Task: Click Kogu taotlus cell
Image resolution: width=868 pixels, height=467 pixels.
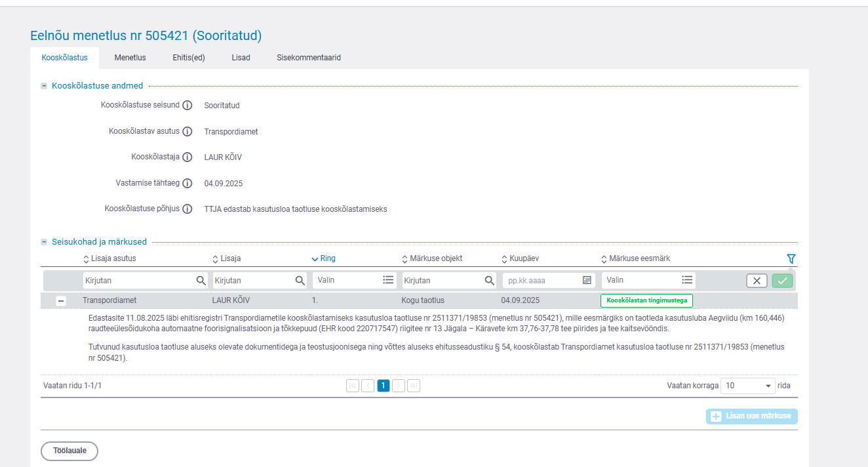Action: point(423,301)
